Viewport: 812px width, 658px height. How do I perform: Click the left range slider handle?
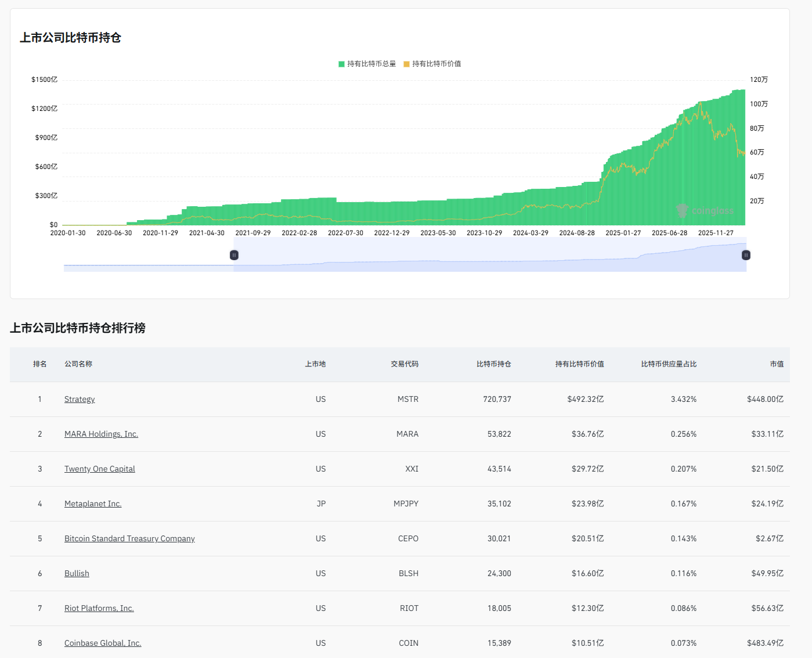coord(234,255)
